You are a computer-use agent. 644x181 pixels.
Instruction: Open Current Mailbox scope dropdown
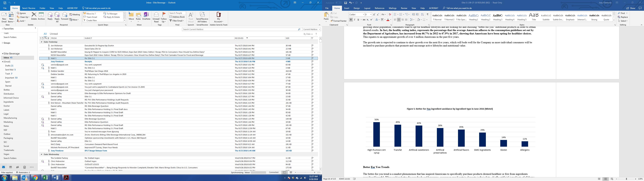(x=311, y=29)
